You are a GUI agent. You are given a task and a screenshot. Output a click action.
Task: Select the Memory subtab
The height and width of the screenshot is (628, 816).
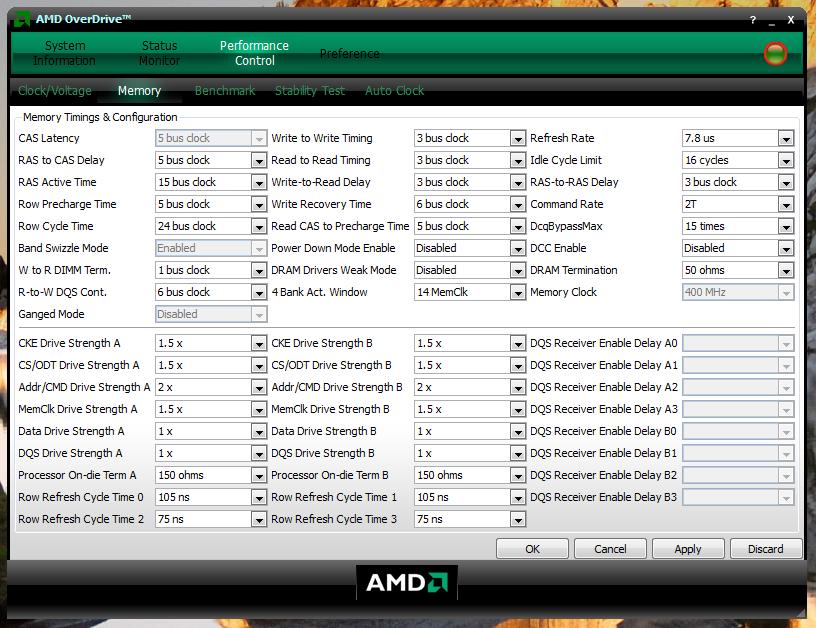(x=139, y=91)
